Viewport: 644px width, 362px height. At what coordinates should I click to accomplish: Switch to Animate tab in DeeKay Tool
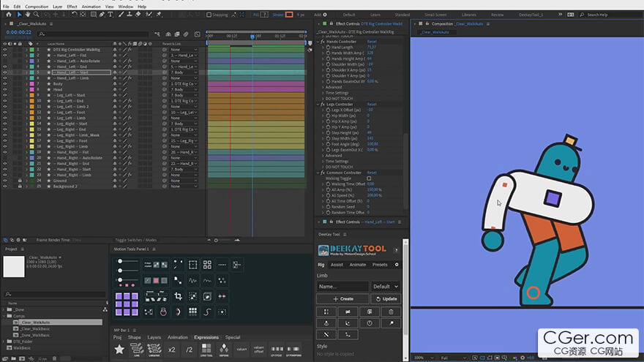(x=358, y=265)
